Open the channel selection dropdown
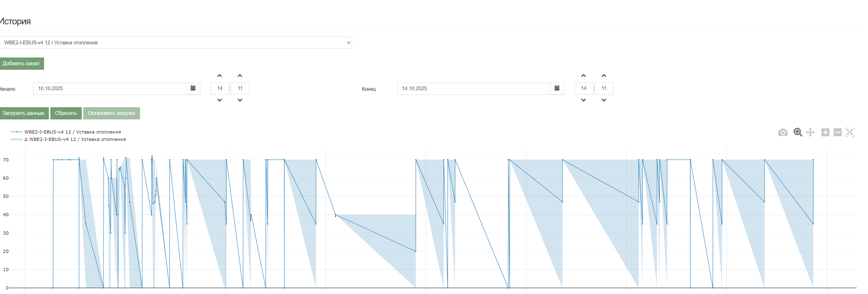The image size is (868, 294). click(175, 43)
